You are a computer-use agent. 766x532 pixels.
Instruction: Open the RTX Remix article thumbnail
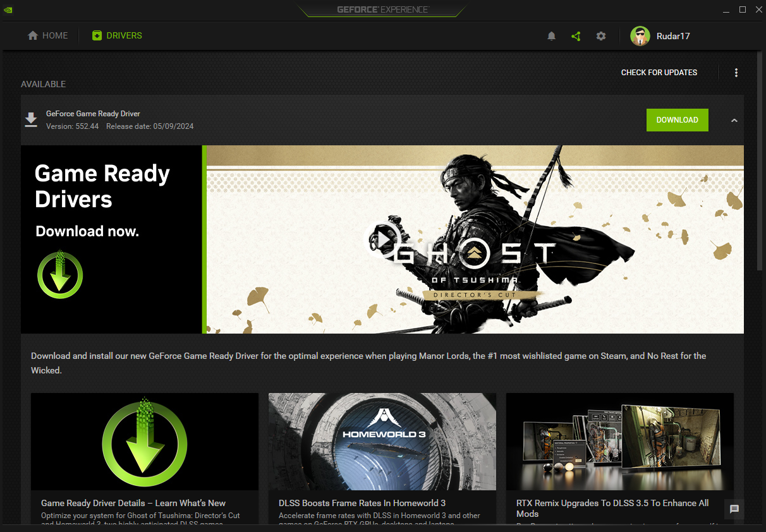point(620,442)
